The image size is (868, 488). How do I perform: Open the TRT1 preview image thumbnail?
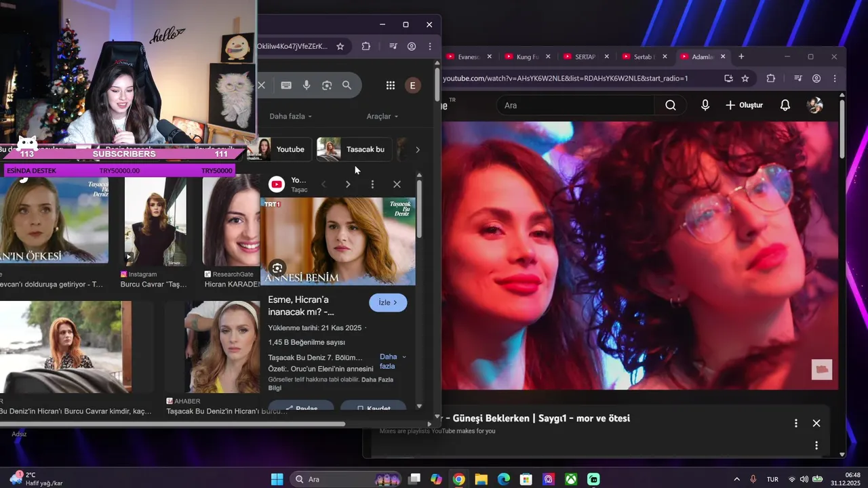(338, 241)
